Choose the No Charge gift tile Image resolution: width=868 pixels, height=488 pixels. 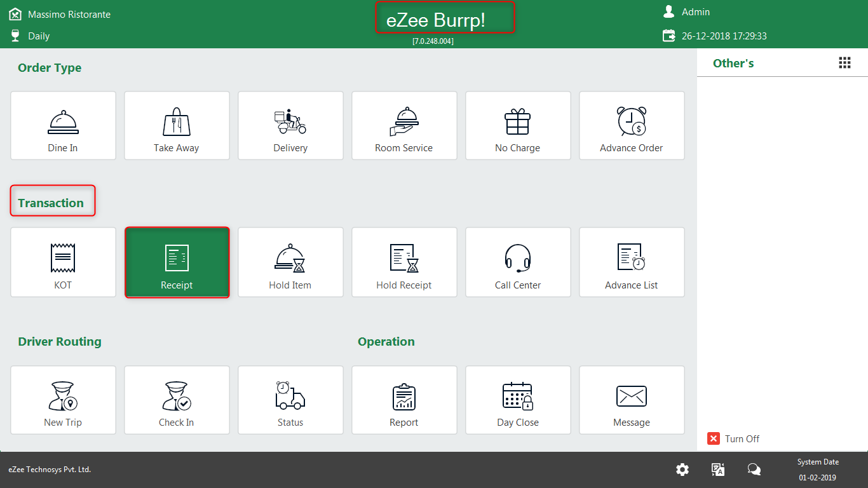coord(518,125)
